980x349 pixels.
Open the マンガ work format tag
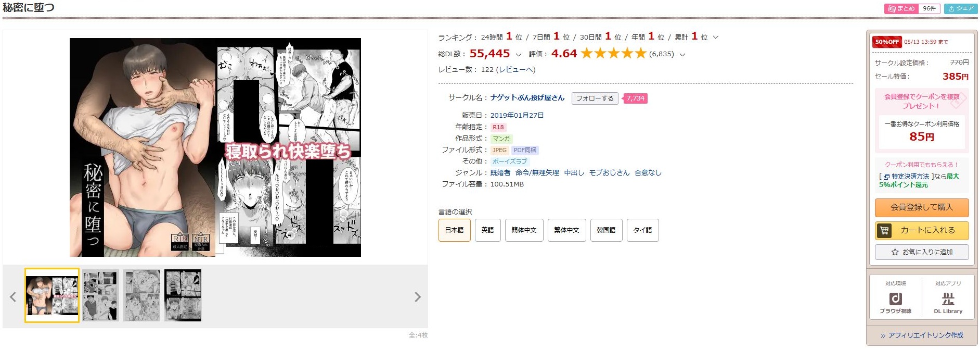click(501, 139)
